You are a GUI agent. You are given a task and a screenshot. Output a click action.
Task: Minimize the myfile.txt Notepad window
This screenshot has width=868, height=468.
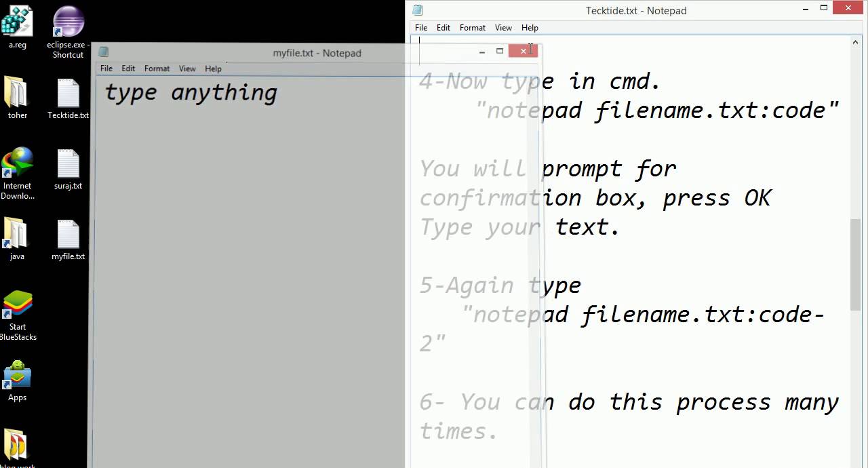click(482, 52)
